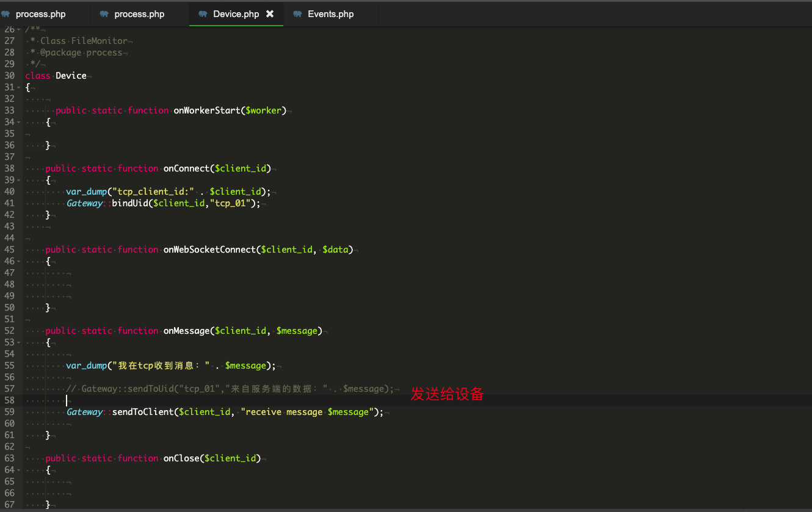The image size is (812, 512).
Task: Close the Device.php tab with its X
Action: (270, 13)
